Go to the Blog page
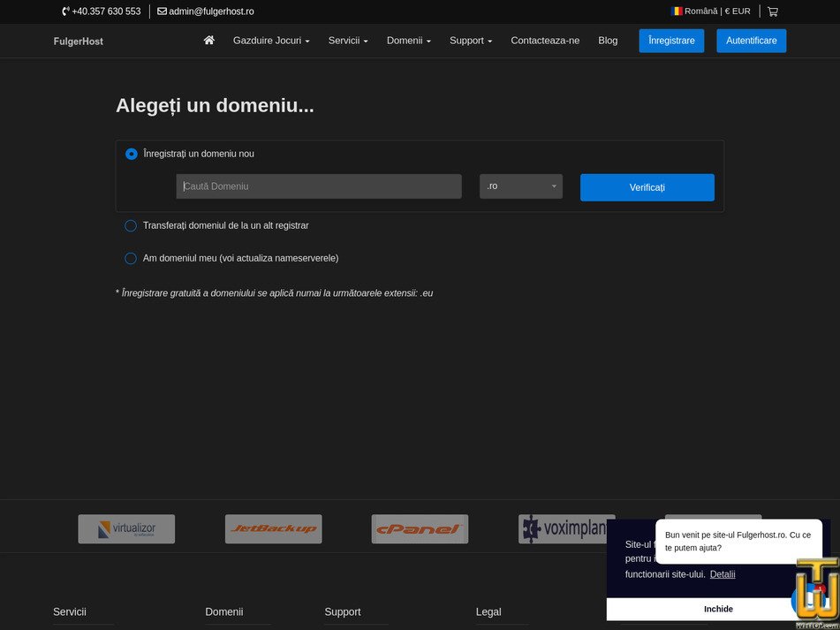This screenshot has height=630, width=840. (x=608, y=40)
